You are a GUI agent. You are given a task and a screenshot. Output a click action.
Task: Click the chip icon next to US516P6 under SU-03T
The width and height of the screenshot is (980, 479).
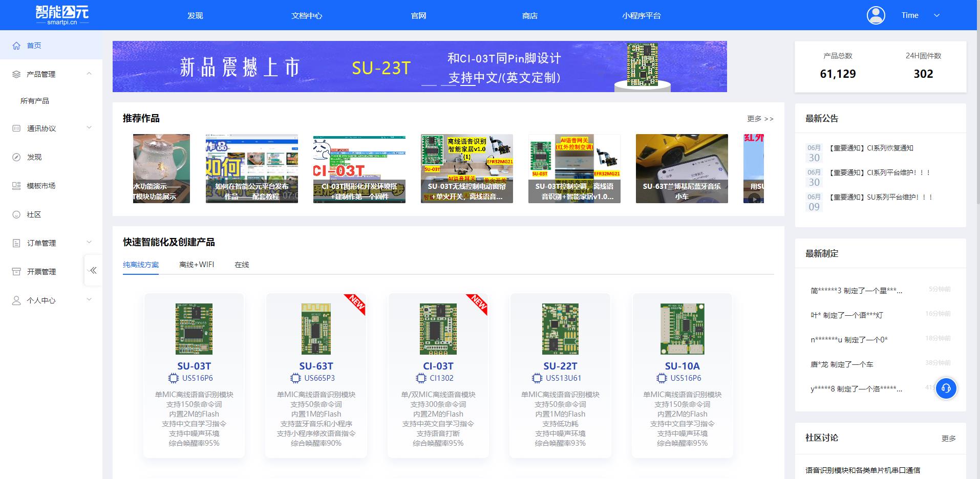174,378
